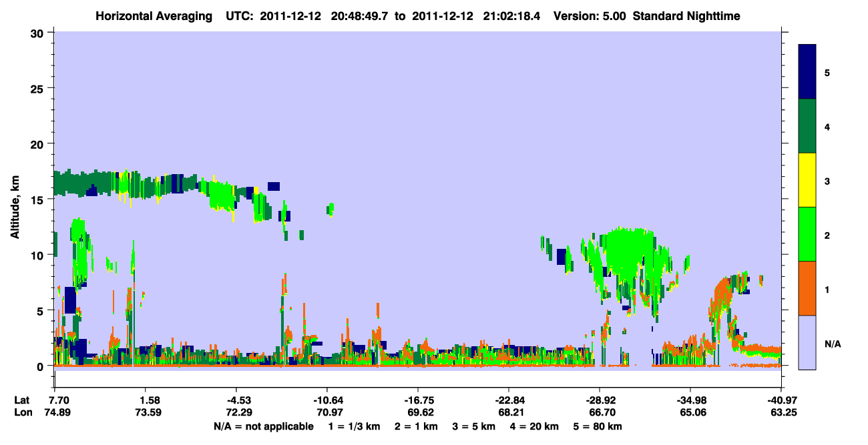
Task: Click legend text '2 = 1 km'
Action: coord(415,426)
